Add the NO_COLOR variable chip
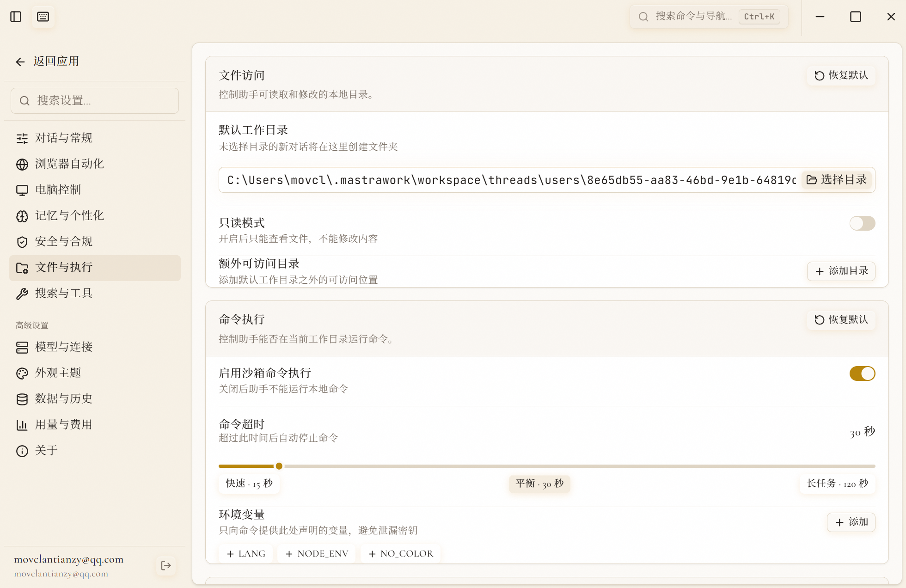This screenshot has height=588, width=906. click(401, 554)
